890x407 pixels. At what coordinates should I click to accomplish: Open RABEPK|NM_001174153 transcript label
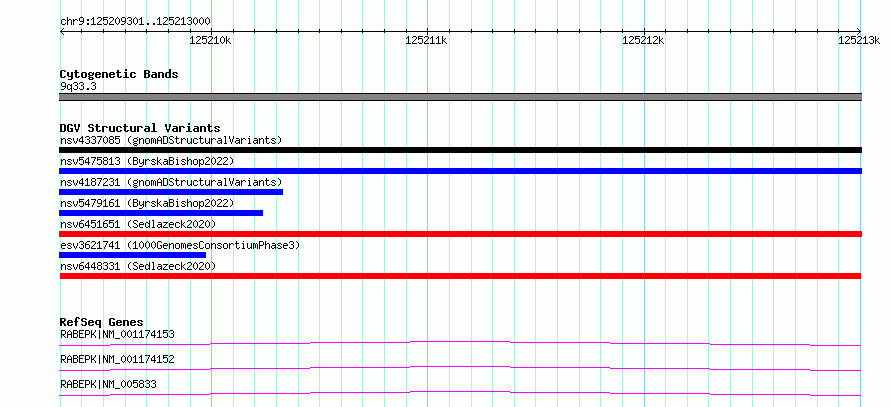pos(117,334)
